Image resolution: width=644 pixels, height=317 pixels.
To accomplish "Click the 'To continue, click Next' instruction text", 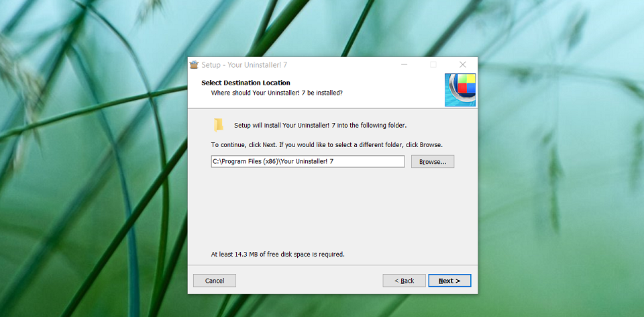I will 327,145.
